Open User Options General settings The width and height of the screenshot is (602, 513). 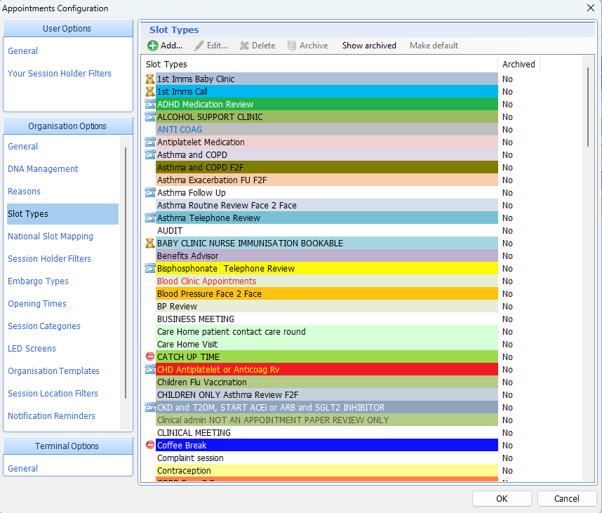[x=23, y=51]
